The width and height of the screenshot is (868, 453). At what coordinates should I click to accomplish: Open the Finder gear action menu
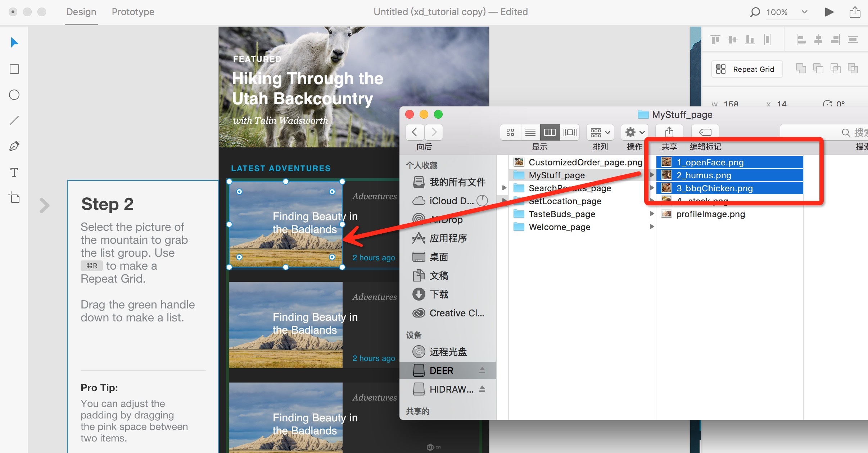click(634, 132)
